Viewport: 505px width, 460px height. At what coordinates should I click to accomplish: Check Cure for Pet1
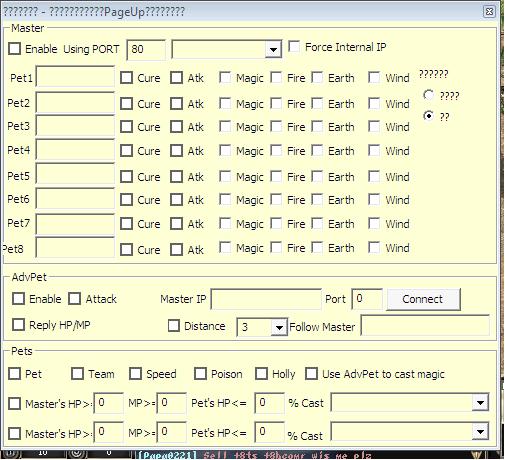126,78
